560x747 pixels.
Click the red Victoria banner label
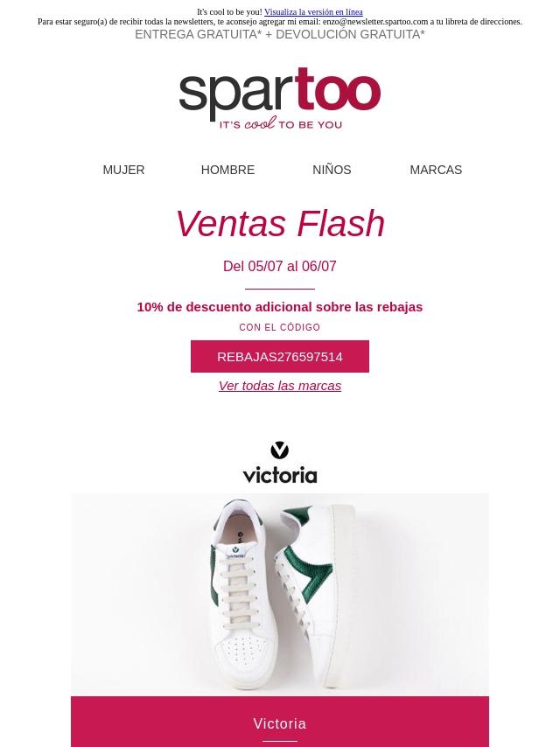(x=280, y=723)
